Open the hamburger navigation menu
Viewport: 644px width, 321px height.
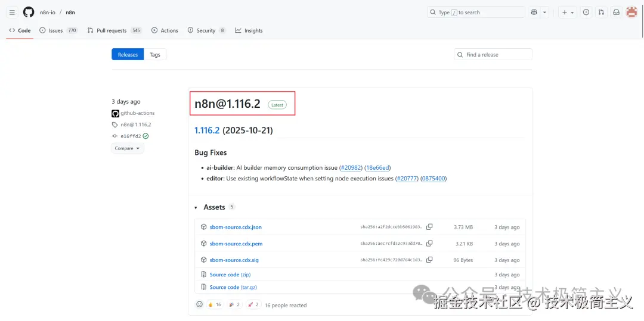tap(13, 13)
